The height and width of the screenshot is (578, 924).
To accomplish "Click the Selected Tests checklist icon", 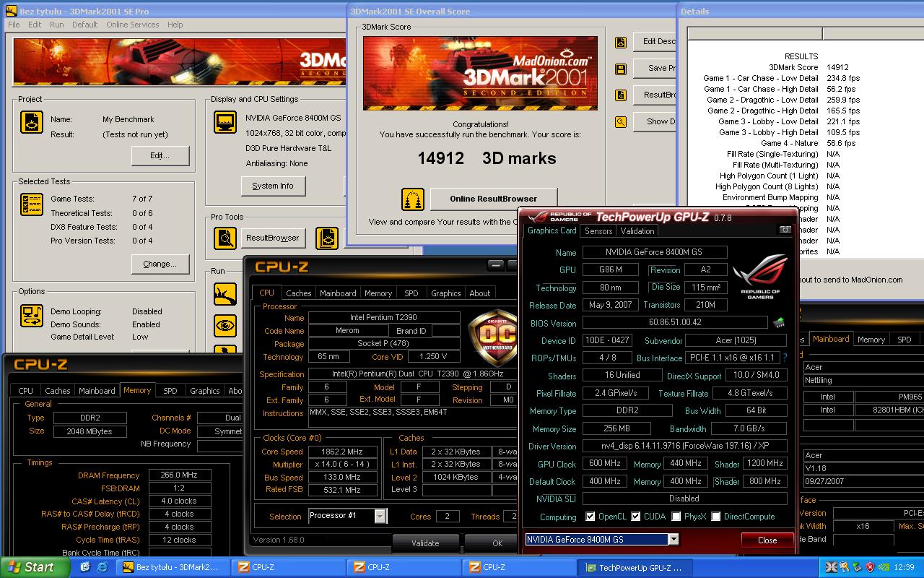I will 32,204.
